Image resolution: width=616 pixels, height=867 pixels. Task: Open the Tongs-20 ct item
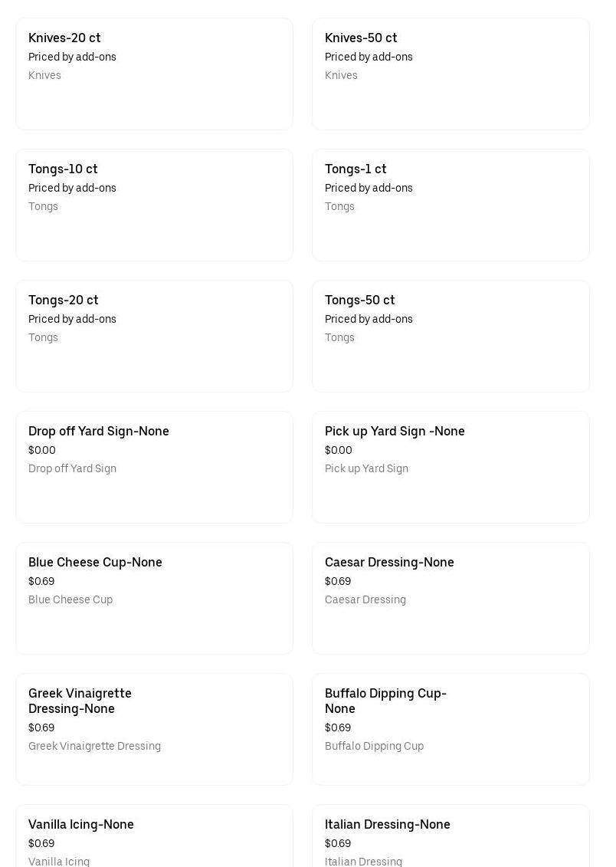154,337
